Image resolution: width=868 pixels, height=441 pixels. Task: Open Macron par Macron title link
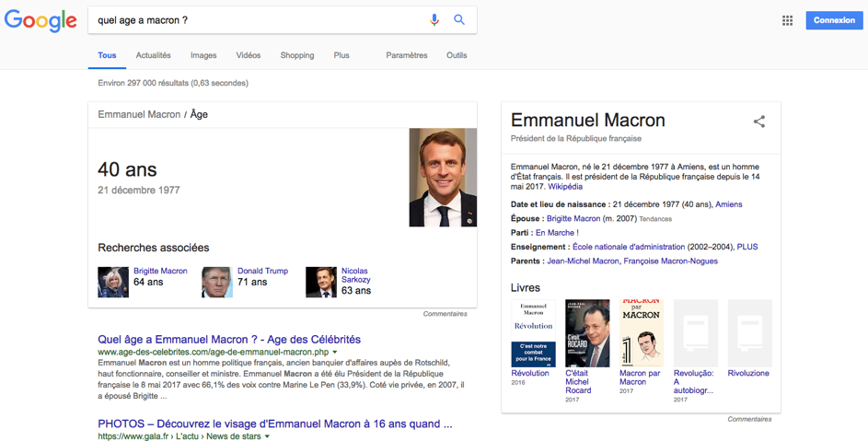640,377
